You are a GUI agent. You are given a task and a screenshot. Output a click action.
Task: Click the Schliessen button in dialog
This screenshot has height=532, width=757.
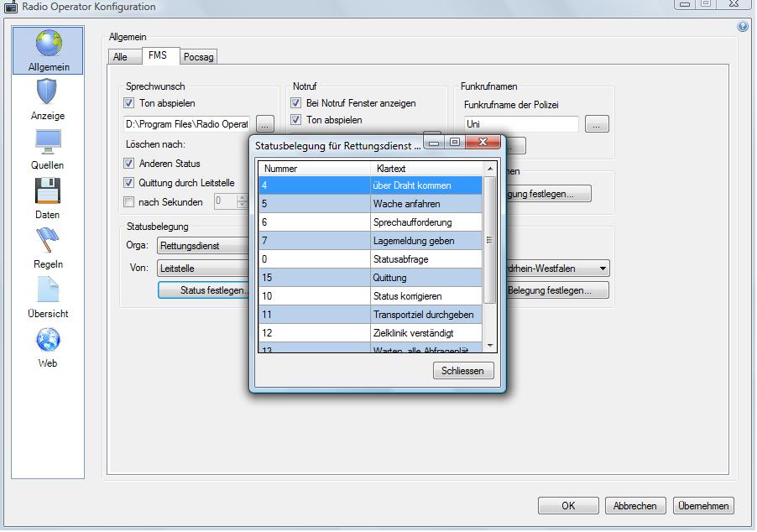pos(463,371)
